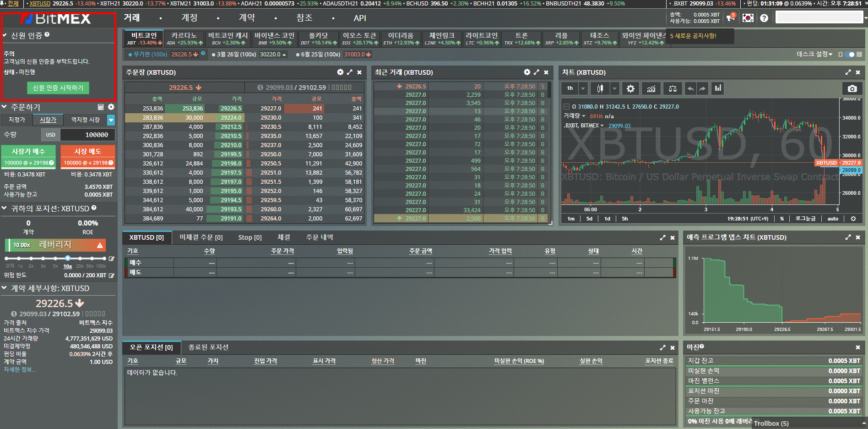Open the order calculator icon

(101, 107)
